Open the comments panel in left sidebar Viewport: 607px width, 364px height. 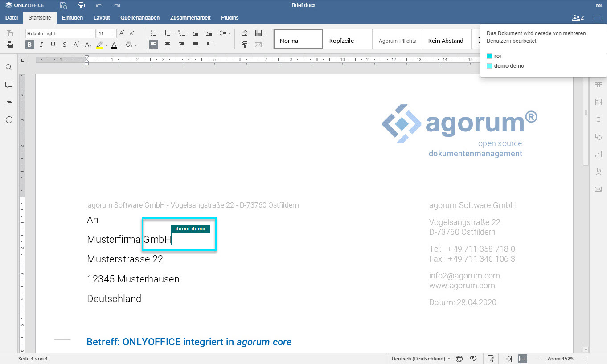(x=9, y=85)
